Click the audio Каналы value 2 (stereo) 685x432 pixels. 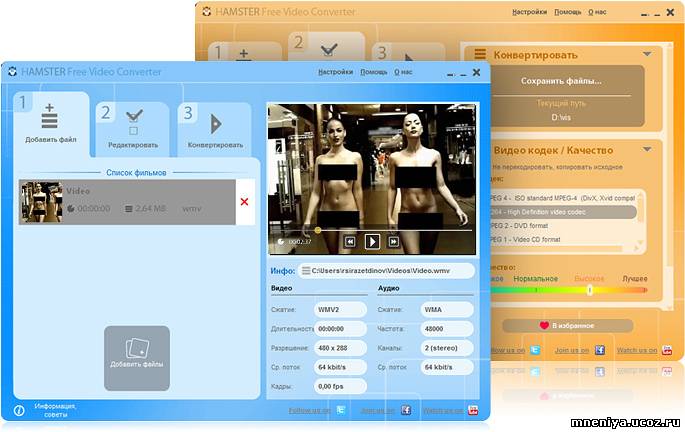(x=447, y=348)
